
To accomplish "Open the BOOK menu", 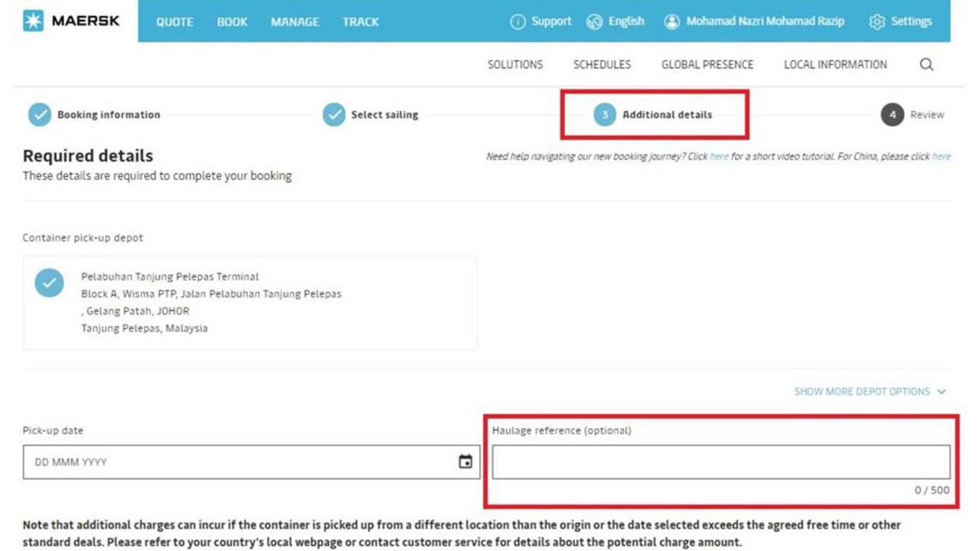I will [232, 21].
